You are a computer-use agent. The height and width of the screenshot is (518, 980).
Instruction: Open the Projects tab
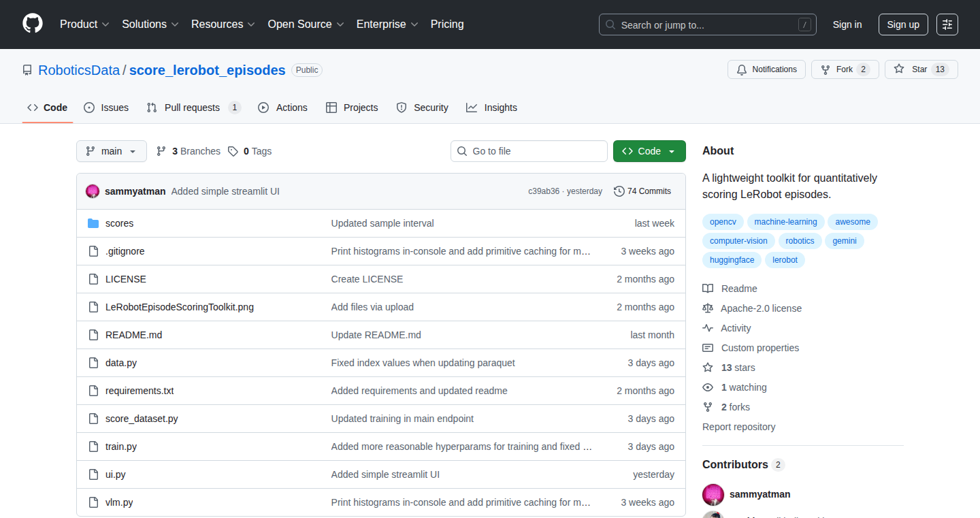point(352,108)
